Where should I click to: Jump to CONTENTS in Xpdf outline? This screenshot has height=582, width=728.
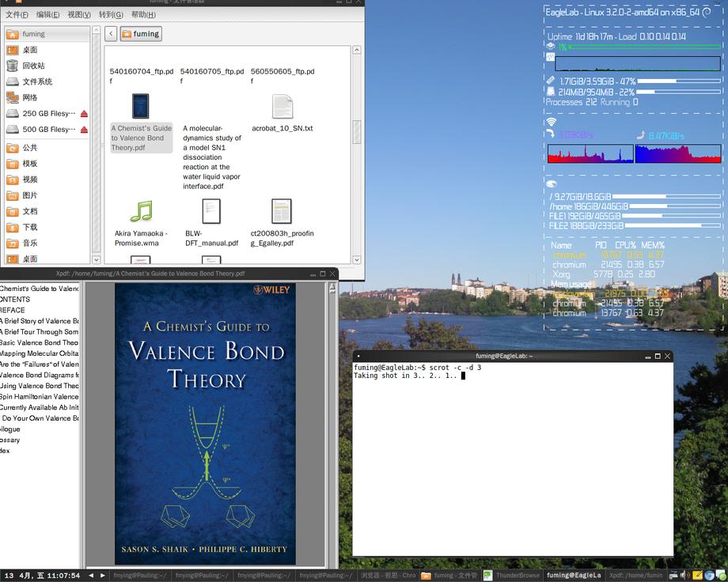tap(15, 300)
